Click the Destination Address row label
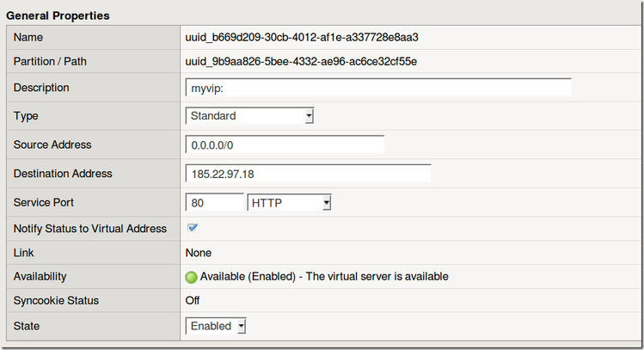Screen dimensions: 644x350 point(63,174)
